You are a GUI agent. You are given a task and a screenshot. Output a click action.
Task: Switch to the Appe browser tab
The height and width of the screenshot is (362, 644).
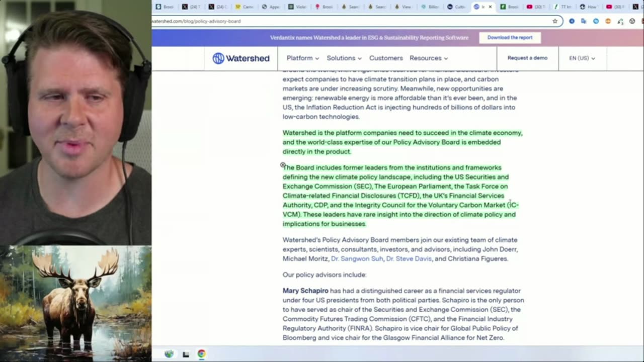272,7
